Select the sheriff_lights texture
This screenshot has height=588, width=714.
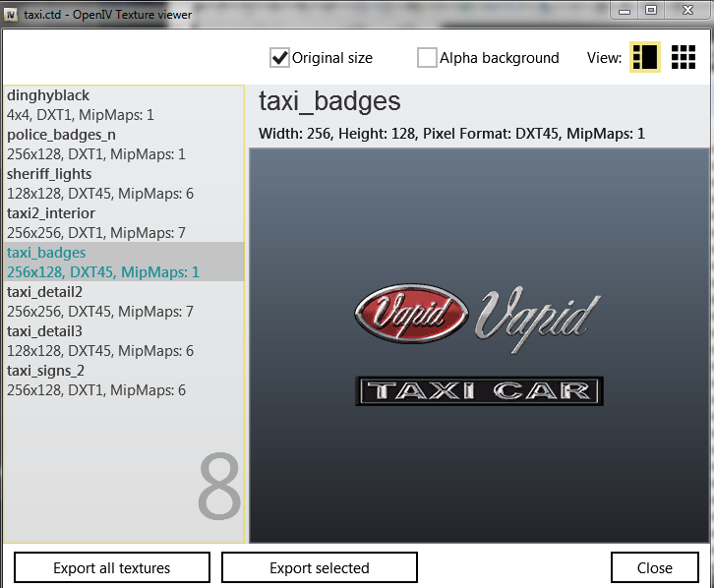[124, 184]
